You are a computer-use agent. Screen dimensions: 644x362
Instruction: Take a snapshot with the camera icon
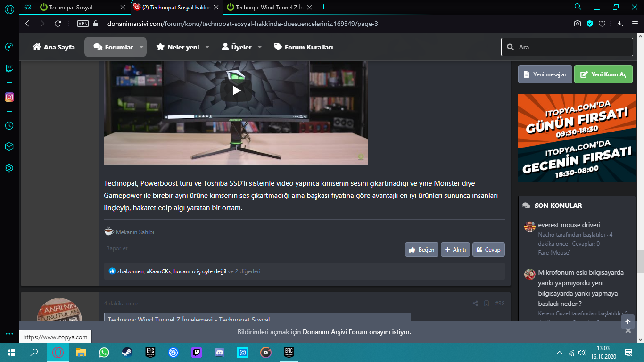tap(577, 24)
